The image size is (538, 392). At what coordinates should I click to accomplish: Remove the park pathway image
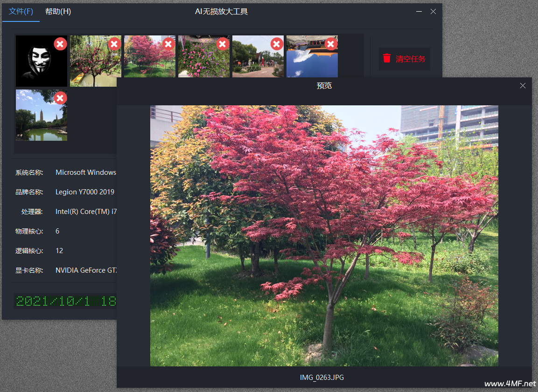277,44
